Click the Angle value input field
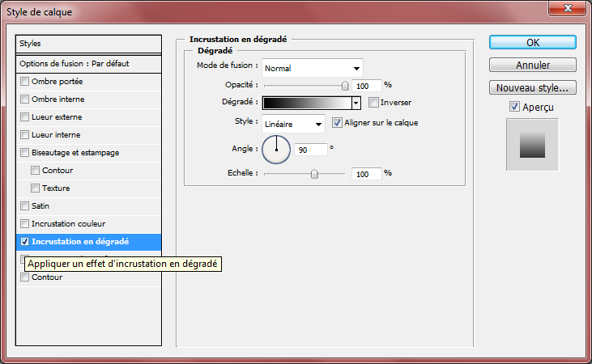 click(x=312, y=150)
